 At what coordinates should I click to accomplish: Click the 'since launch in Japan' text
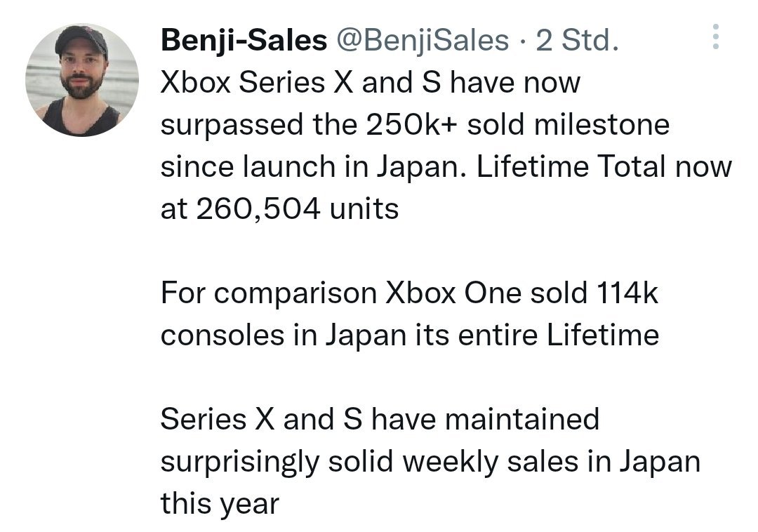[x=314, y=167]
